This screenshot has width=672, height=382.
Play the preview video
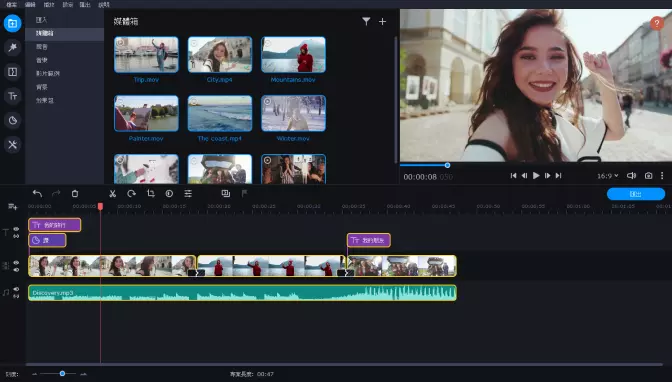[x=536, y=176]
